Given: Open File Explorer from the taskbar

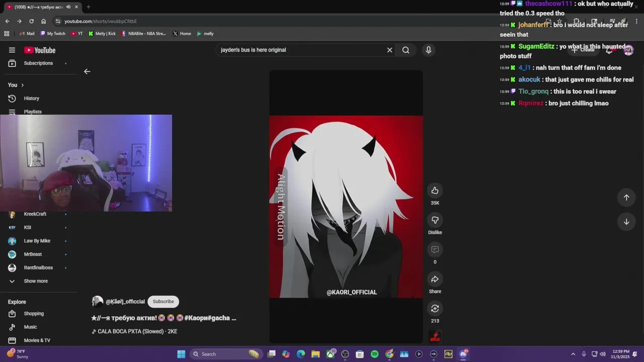Looking at the screenshot, I should [315, 354].
